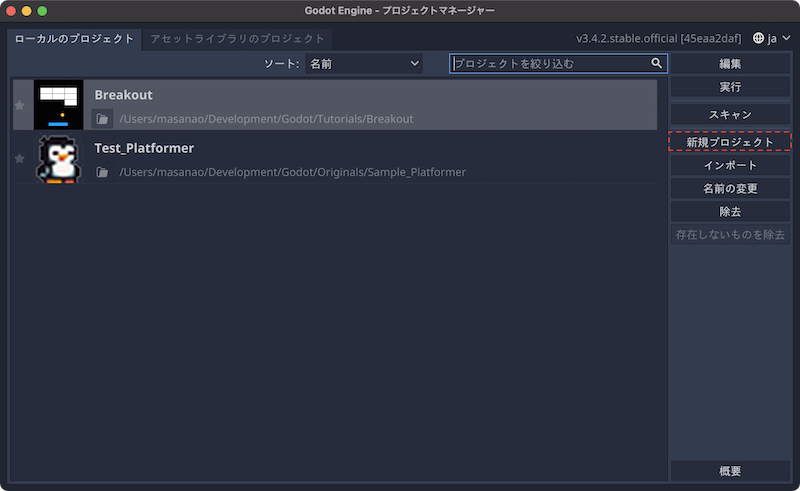Screen dimensions: 800x491
Task: Switch to ローカルのプロジェクト tab
Action: click(74, 39)
